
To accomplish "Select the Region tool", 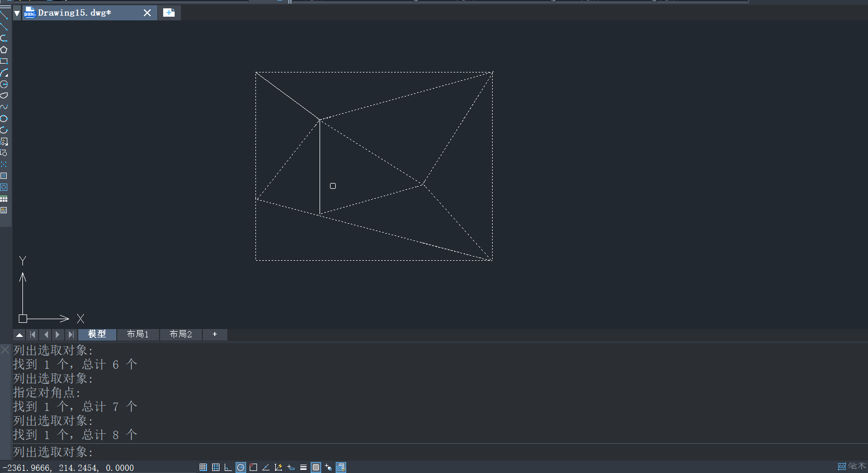I will [x=4, y=187].
